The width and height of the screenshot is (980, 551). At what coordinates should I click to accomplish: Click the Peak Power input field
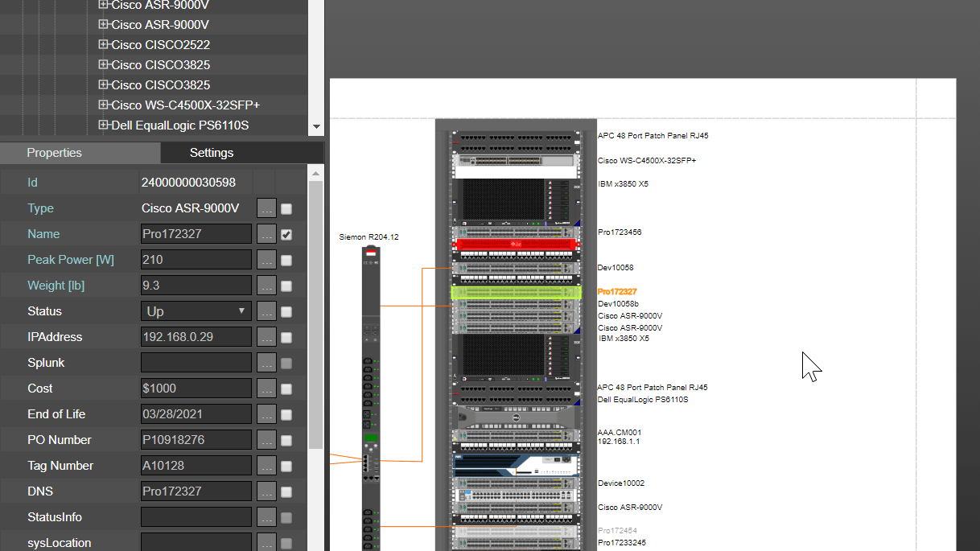coord(196,260)
